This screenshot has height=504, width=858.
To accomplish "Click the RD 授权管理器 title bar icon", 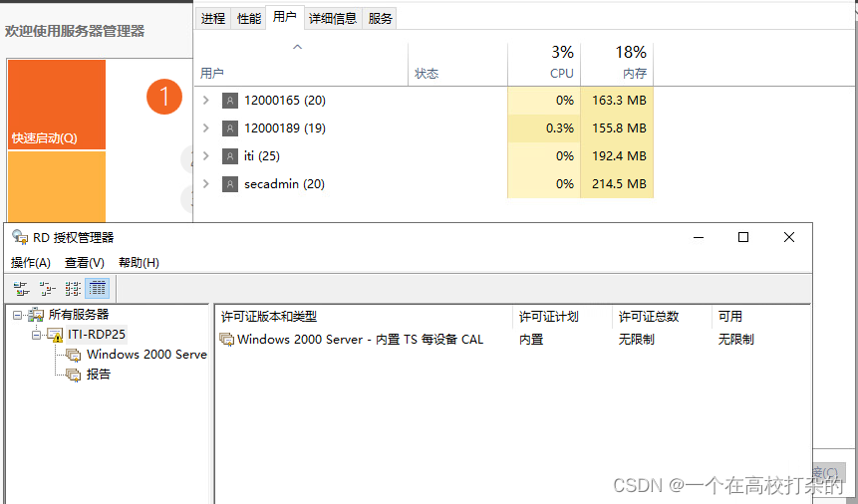I will [20, 237].
